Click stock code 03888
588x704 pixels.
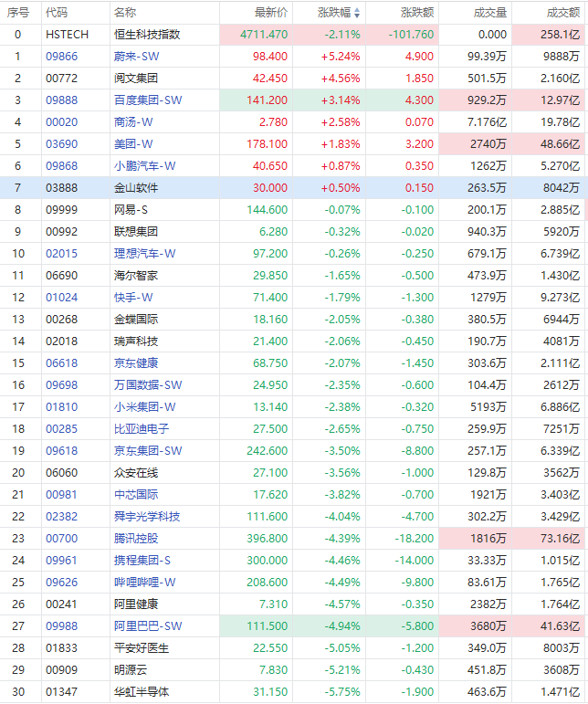click(x=61, y=188)
